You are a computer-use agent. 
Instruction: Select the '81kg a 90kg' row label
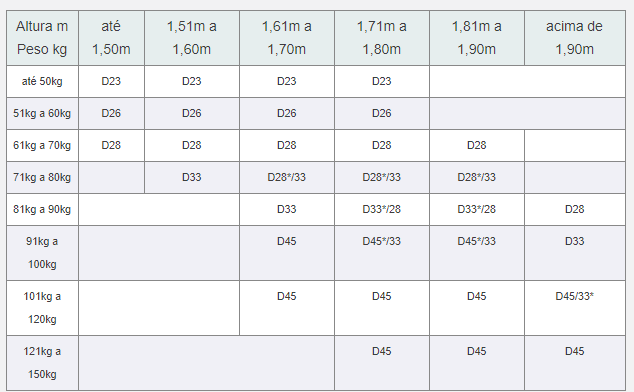[42, 210]
